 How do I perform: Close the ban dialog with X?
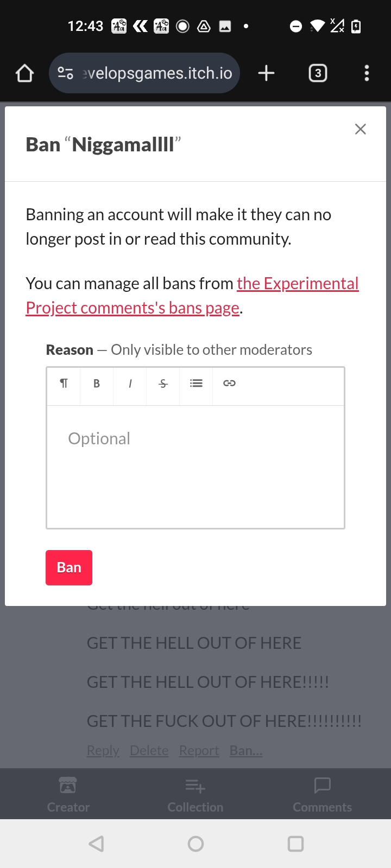point(360,129)
